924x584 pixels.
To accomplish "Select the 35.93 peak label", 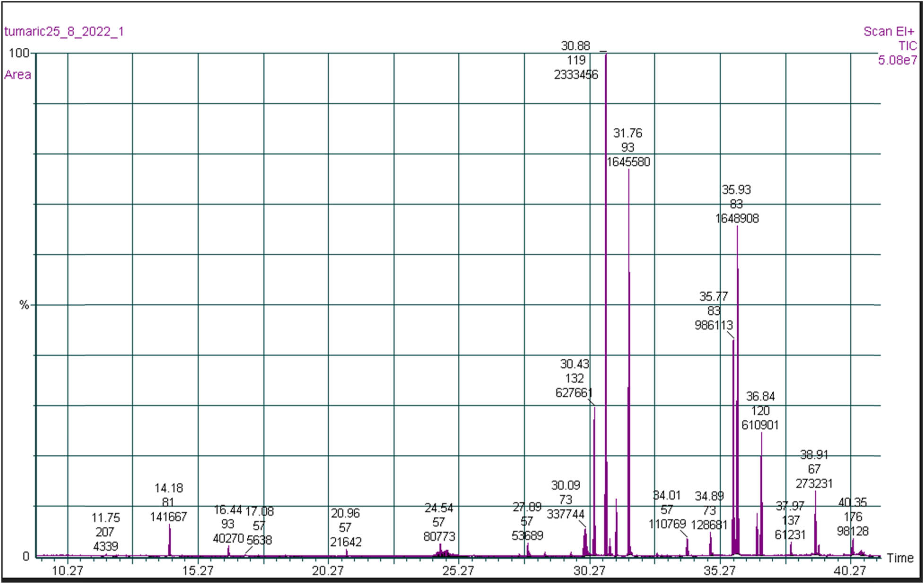I will (x=736, y=190).
